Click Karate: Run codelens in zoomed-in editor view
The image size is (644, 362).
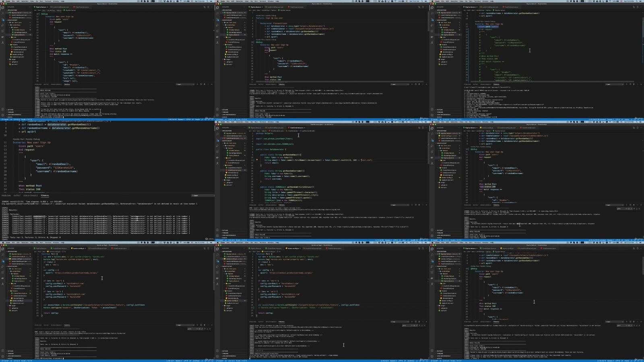point(19,139)
